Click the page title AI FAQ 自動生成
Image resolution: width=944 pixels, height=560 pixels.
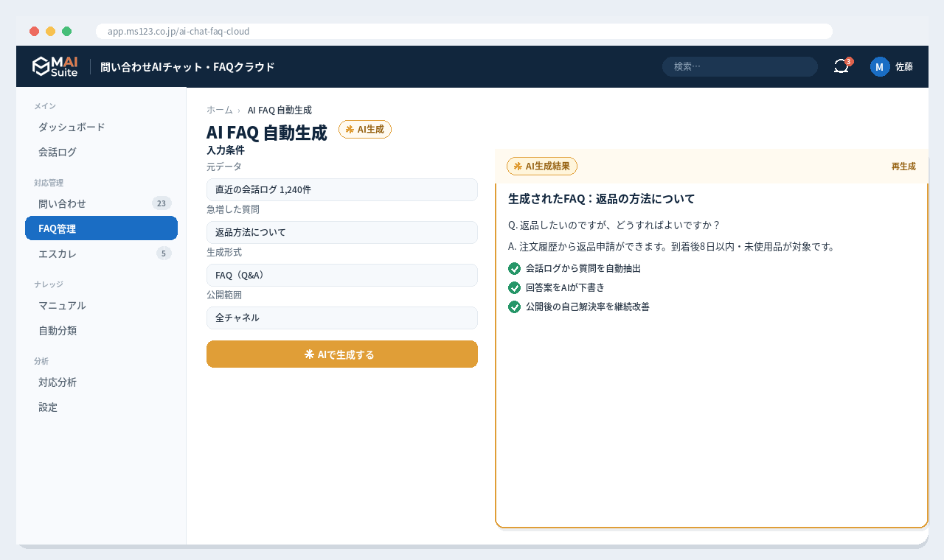coord(266,133)
